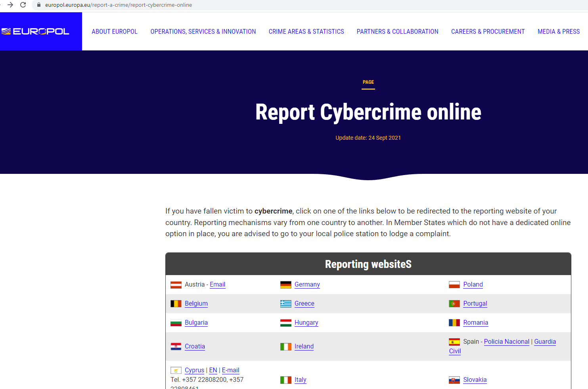
Task: Open the Italy reporting link
Action: (301, 380)
